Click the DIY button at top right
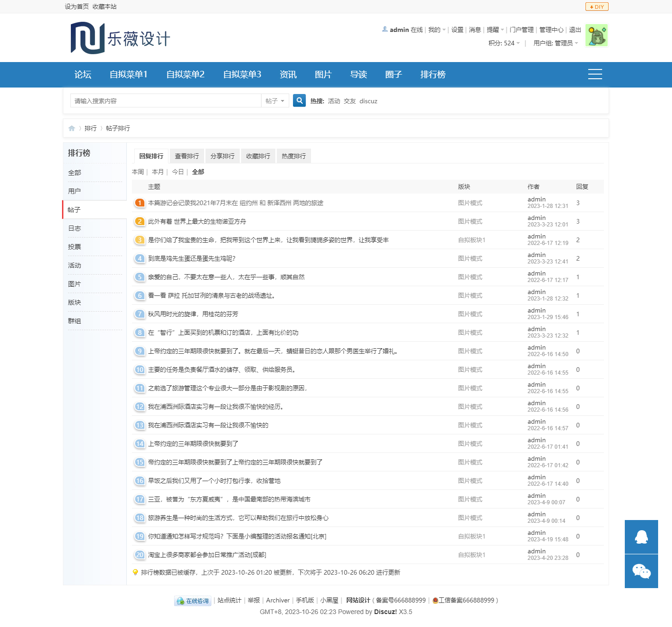The image size is (672, 627). pyautogui.click(x=597, y=6)
